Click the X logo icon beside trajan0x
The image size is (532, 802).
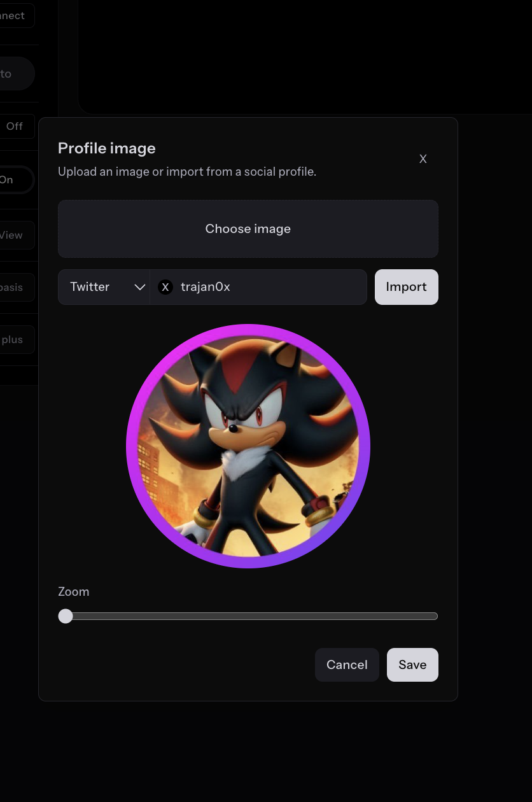coord(165,287)
